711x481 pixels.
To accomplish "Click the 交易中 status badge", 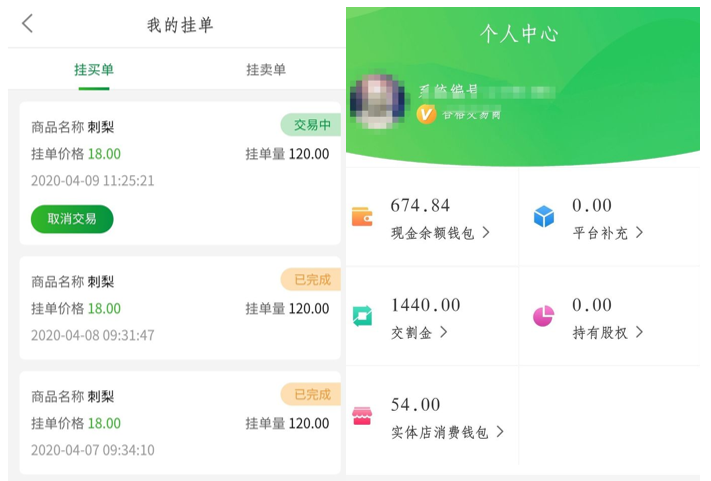I will coord(310,125).
